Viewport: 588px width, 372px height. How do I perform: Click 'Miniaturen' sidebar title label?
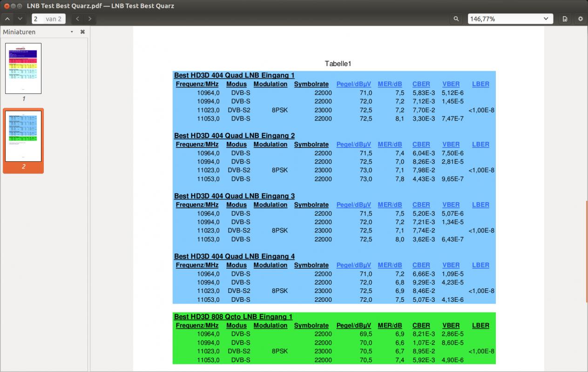coord(19,32)
